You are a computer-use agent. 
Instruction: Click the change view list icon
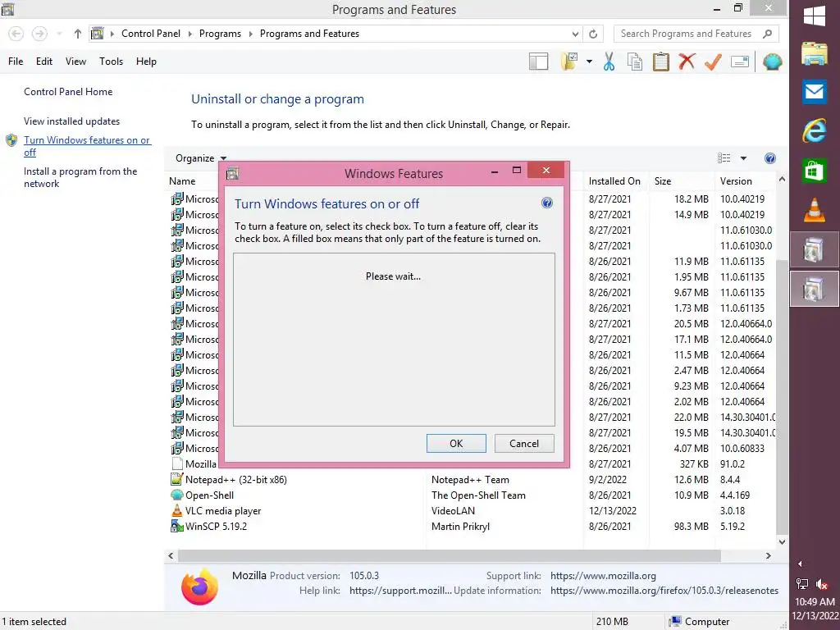point(724,158)
